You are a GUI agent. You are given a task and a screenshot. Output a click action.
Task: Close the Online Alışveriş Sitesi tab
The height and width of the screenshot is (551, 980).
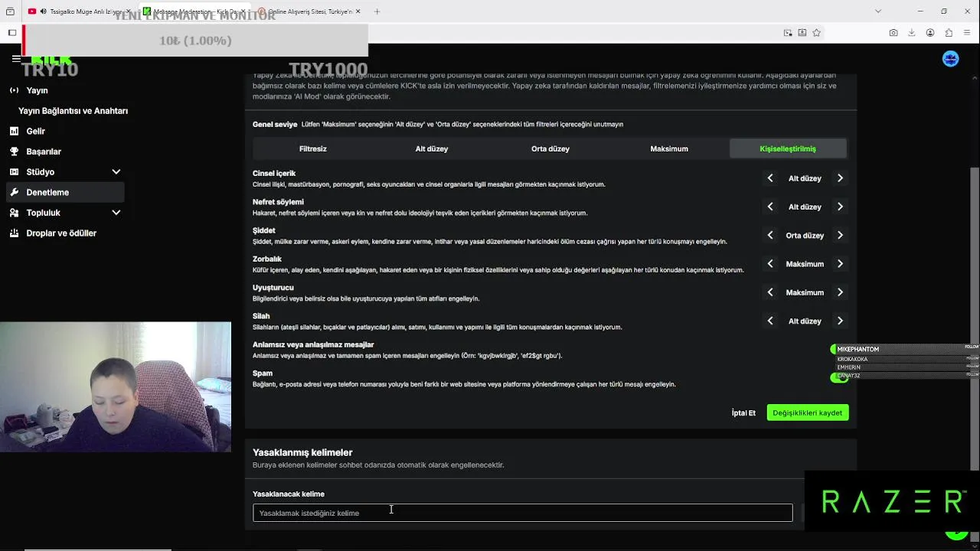(357, 11)
